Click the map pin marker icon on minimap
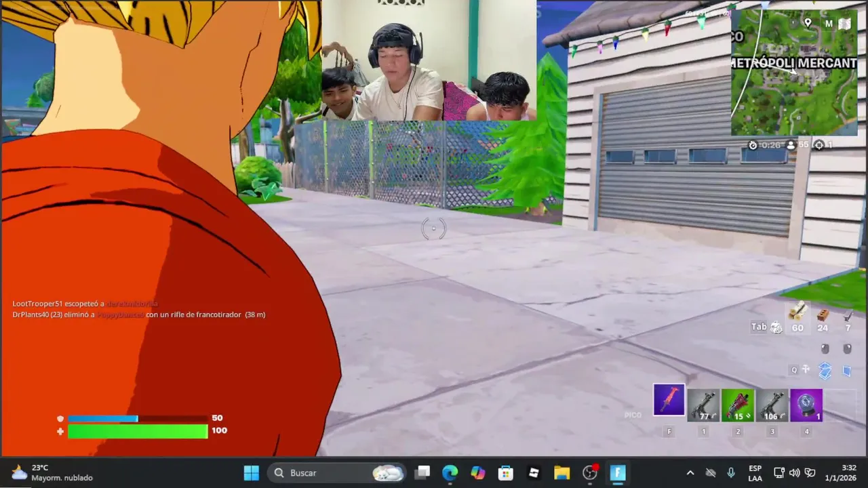868x488 pixels. tap(808, 23)
